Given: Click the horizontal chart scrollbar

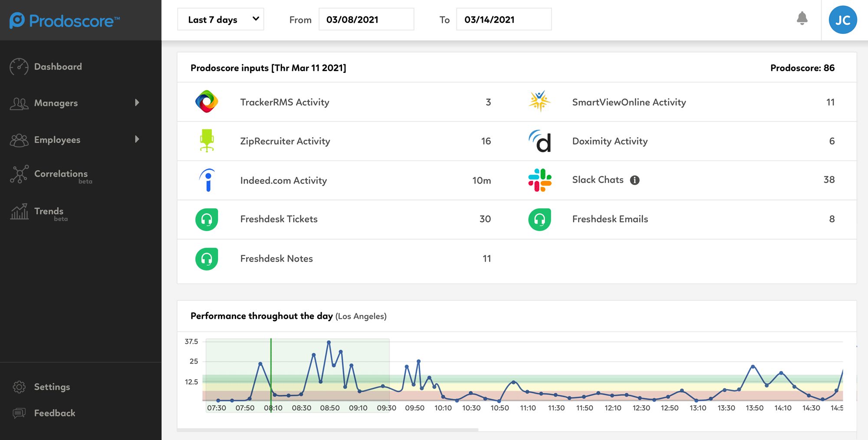Looking at the screenshot, I should [x=328, y=430].
